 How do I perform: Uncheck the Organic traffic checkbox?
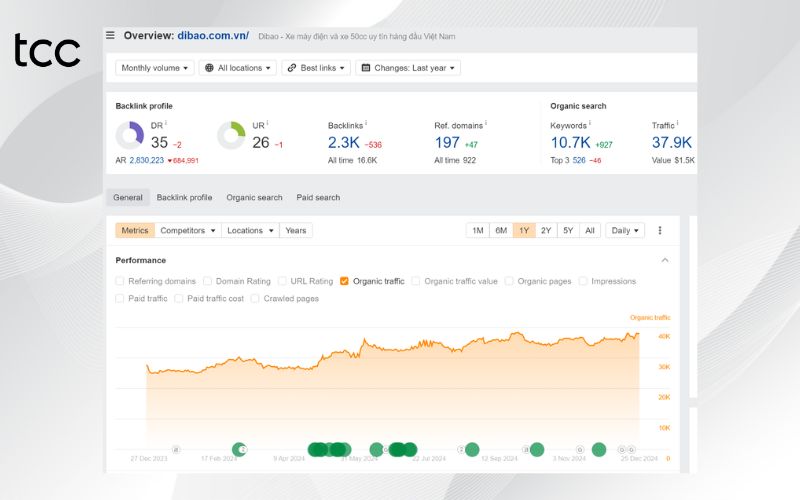pyautogui.click(x=344, y=281)
